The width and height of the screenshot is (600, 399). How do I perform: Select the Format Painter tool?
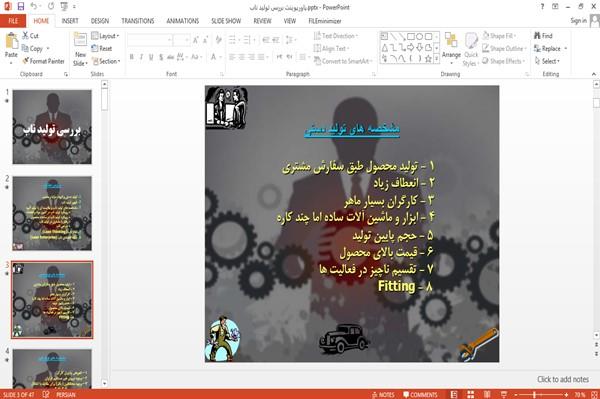[x=43, y=61]
